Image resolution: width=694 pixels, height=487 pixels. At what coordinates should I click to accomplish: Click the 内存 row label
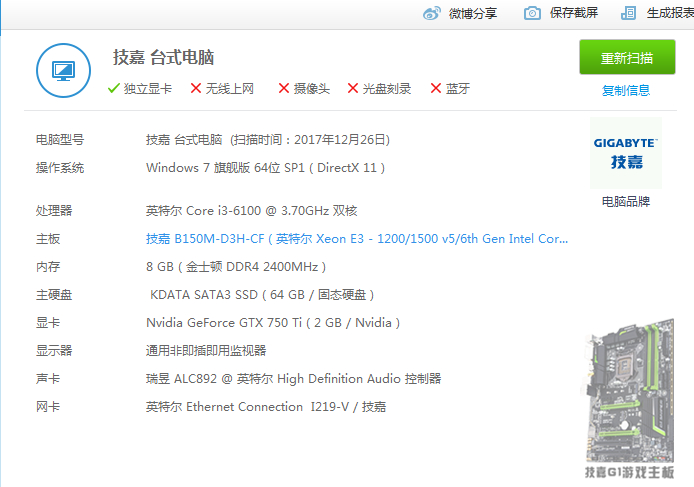coord(48,267)
